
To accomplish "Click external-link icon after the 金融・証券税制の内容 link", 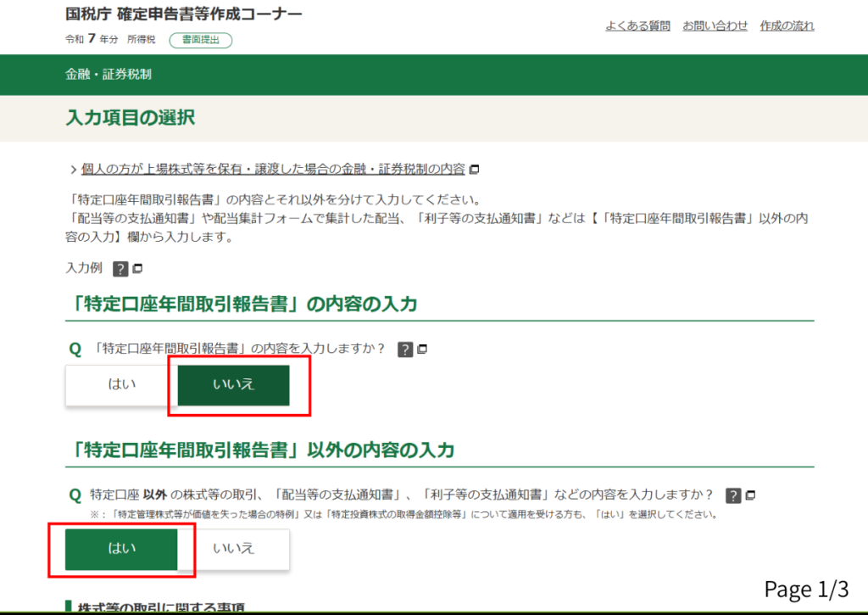I will point(474,169).
